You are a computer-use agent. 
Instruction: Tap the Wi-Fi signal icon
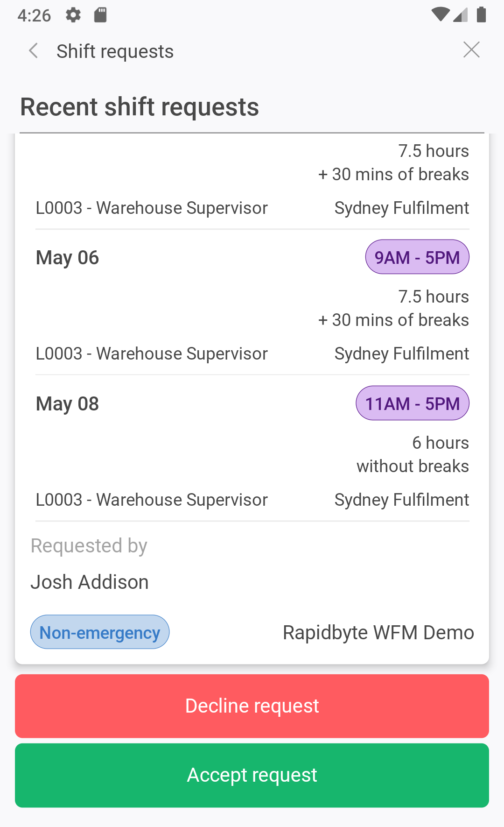pyautogui.click(x=440, y=14)
